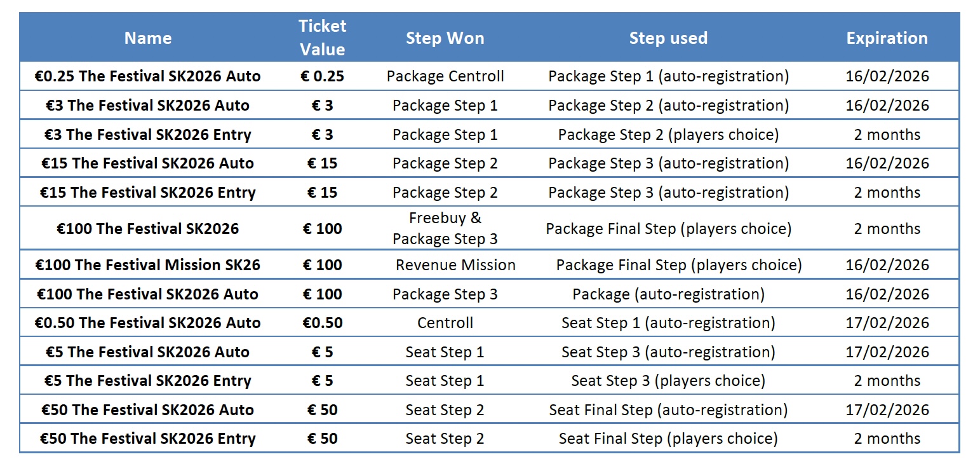The height and width of the screenshot is (466, 980).
Task: Select the Package Centroll step won cell
Action: (445, 76)
